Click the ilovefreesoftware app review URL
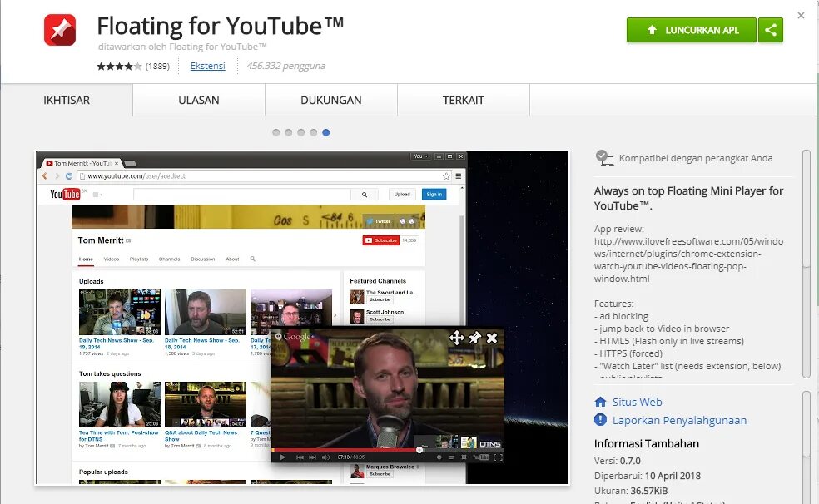 (688, 259)
